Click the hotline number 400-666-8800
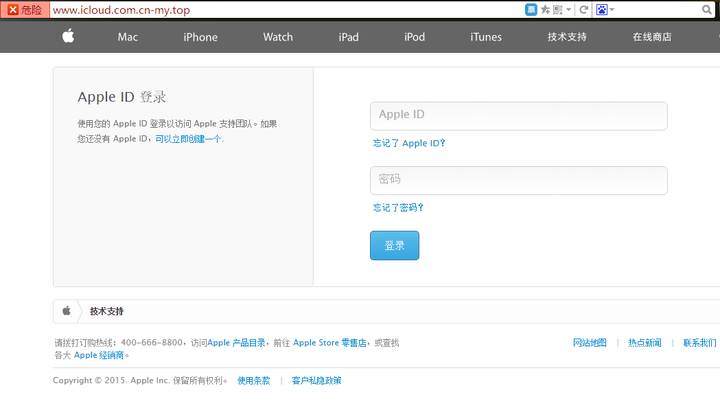The width and height of the screenshot is (720, 410). pyautogui.click(x=152, y=343)
